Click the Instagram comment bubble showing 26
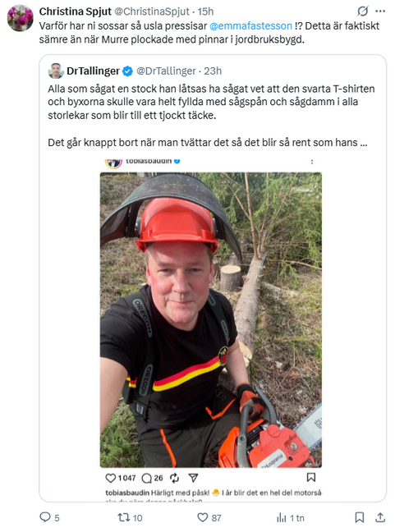 pos(147,478)
